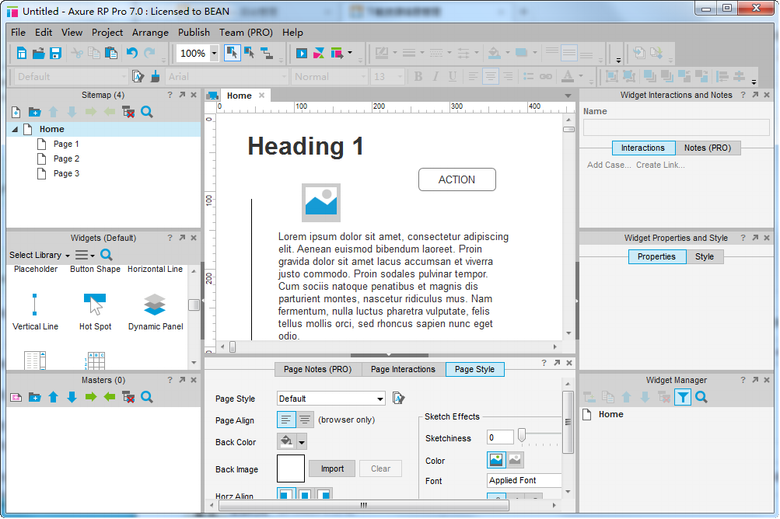The width and height of the screenshot is (780, 519).
Task: Select Page 3 in the Sitemap
Action: 66,174
